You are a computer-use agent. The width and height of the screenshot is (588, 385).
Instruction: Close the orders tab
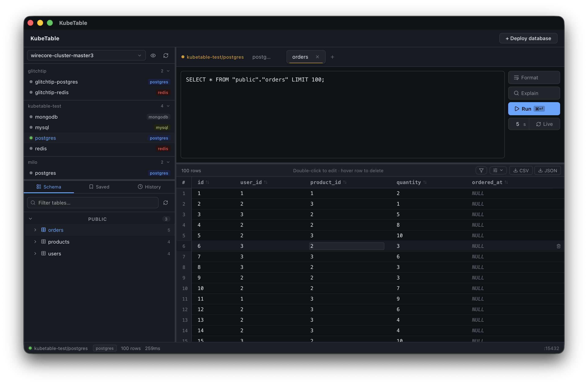(x=317, y=57)
